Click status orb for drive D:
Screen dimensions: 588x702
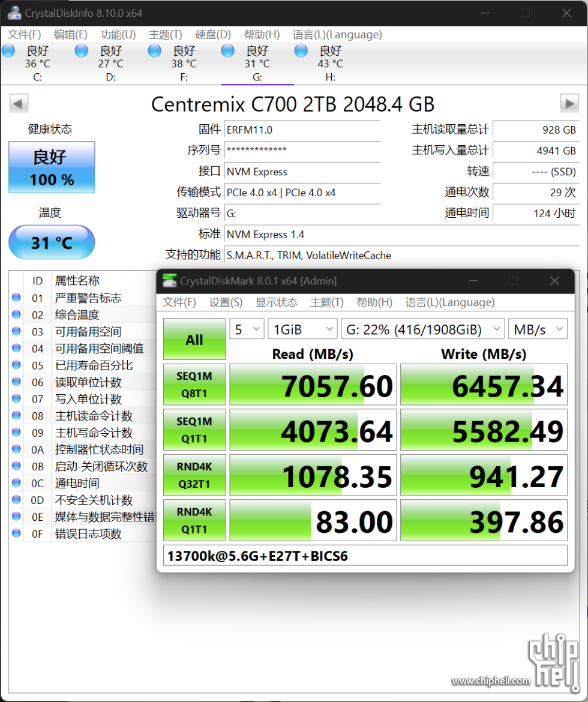[x=82, y=50]
